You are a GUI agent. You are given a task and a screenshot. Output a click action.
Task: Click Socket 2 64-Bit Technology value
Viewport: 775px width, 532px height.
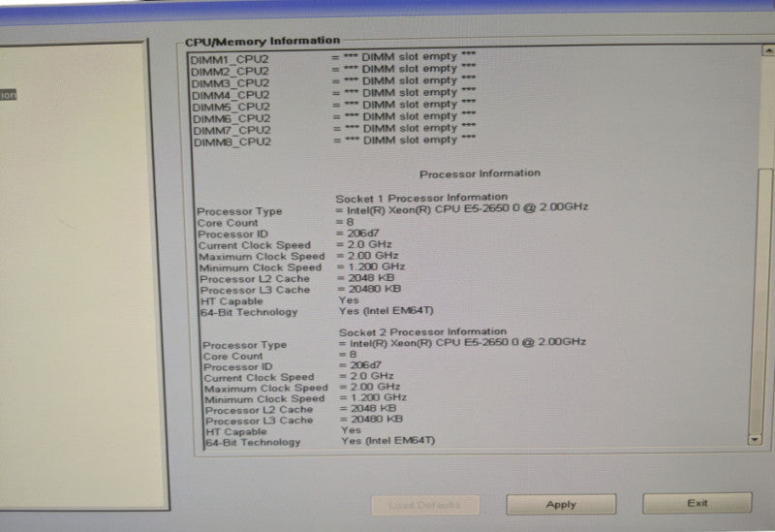point(388,440)
